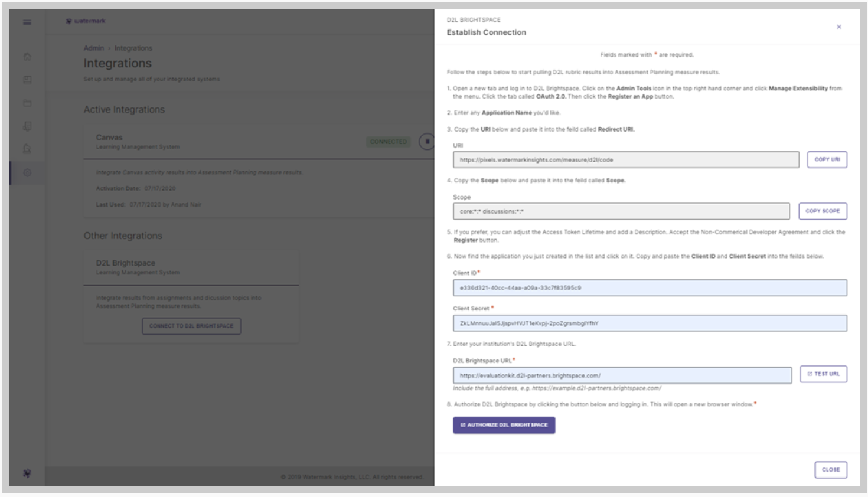
Task: Click Connect to D2L Brightspace button
Action: (x=191, y=326)
